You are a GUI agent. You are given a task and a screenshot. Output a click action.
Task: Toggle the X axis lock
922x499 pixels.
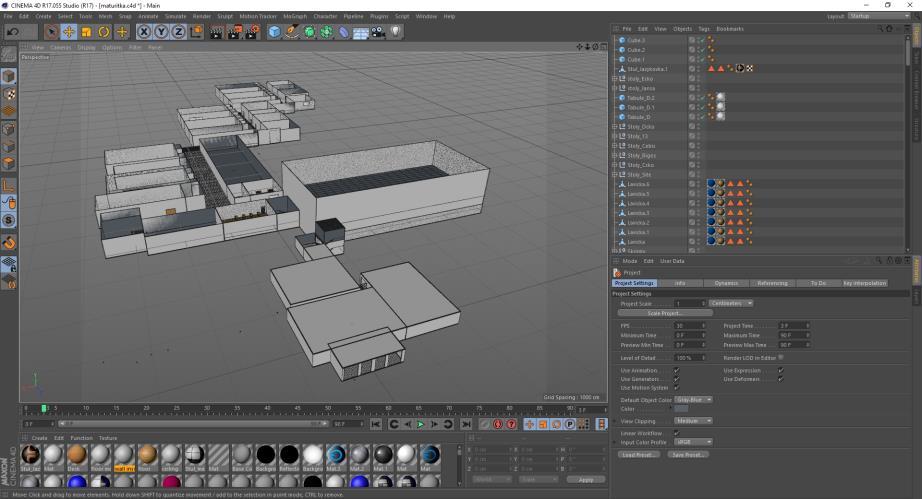[x=144, y=32]
